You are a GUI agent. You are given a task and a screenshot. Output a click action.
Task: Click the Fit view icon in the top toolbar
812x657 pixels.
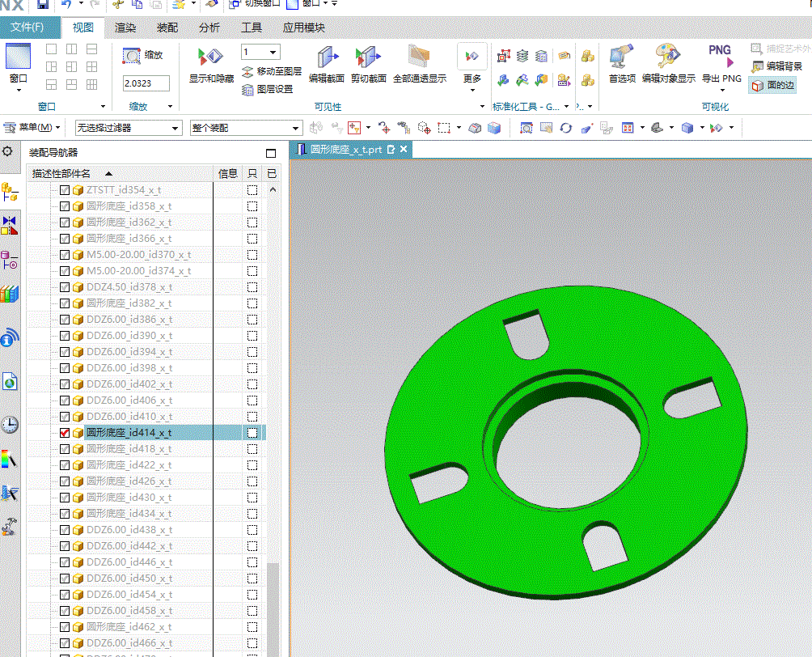click(527, 128)
